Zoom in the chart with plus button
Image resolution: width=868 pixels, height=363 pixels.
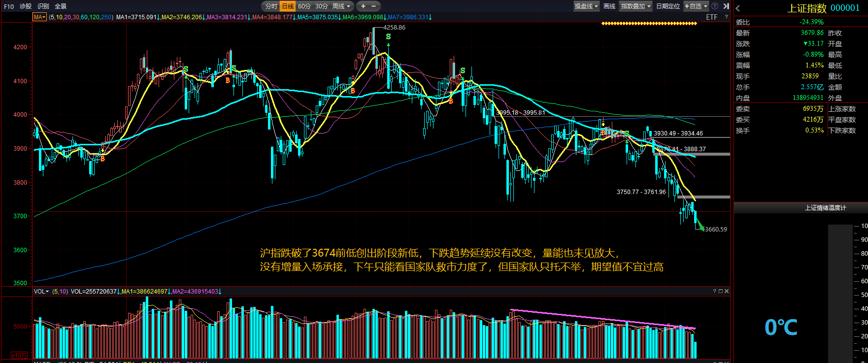pyautogui.click(x=363, y=6)
